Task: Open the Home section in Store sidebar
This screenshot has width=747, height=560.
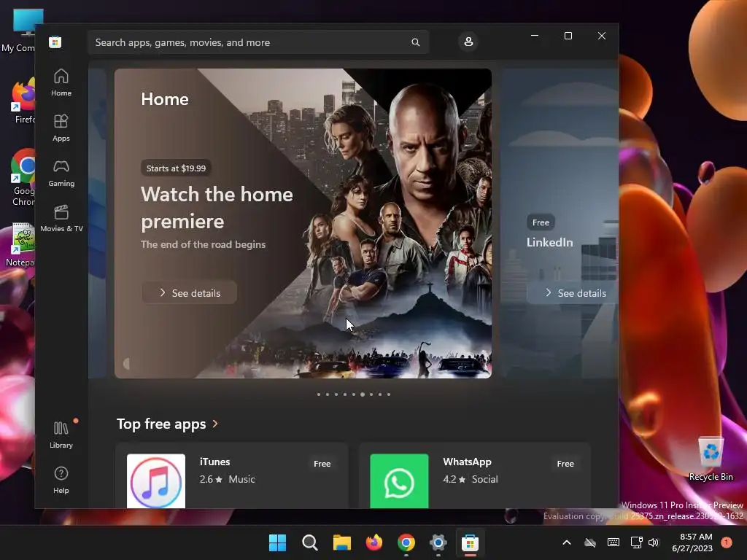Action: click(x=61, y=83)
